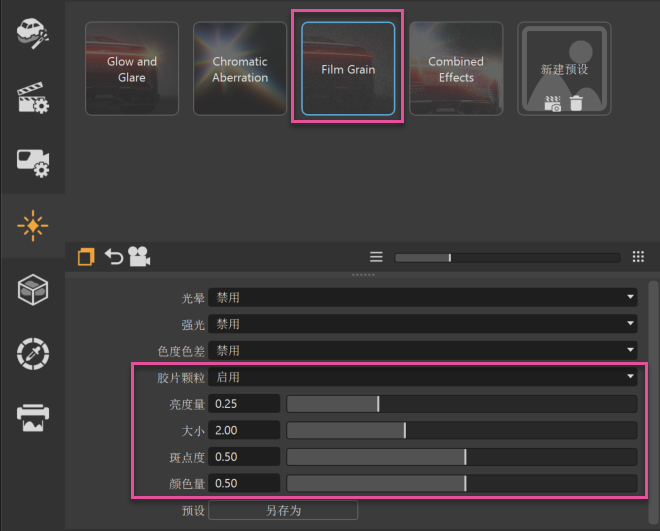
Task: Click the 新建预设 new preset tile
Action: tap(564, 69)
